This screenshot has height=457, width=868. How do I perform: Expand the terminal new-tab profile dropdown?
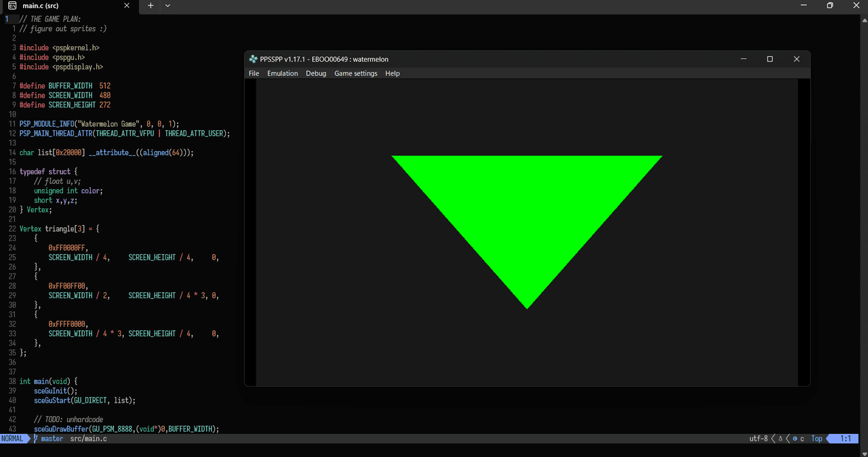point(167,5)
